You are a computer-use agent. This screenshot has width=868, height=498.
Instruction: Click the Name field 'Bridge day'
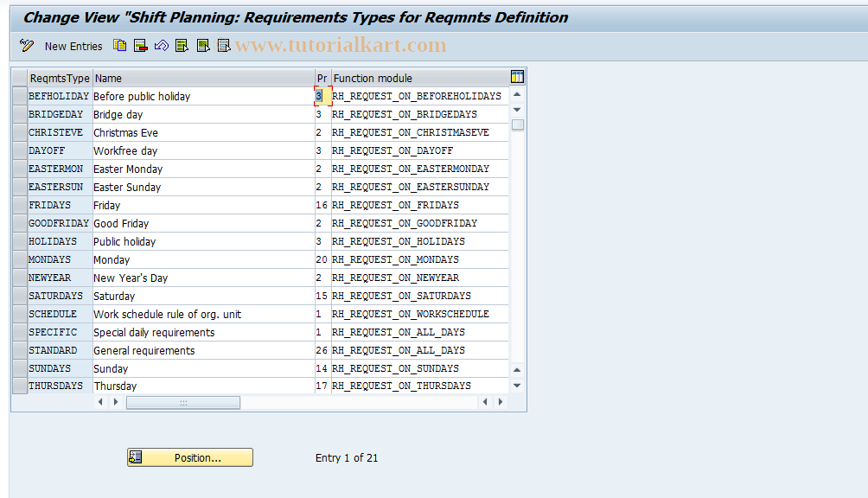click(203, 114)
